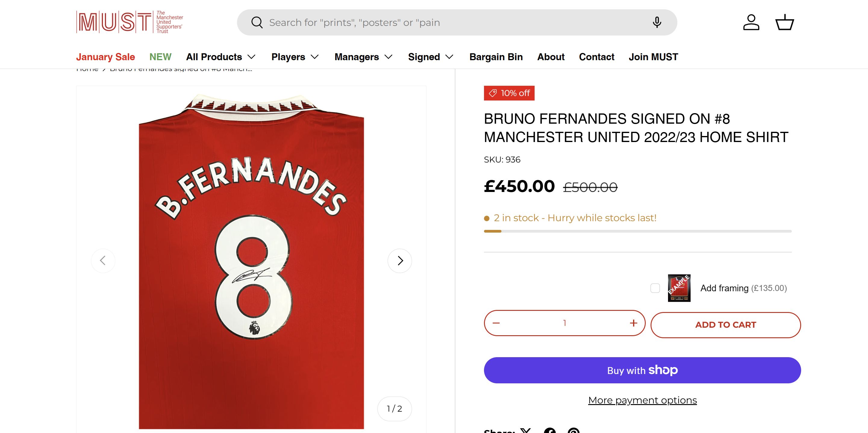868x433 pixels.
Task: Open the shopping basket
Action: coord(785,23)
